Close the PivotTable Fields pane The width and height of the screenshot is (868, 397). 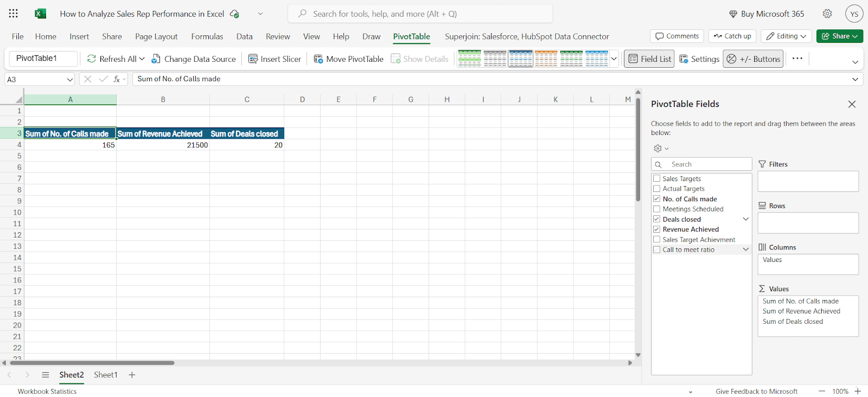852,104
